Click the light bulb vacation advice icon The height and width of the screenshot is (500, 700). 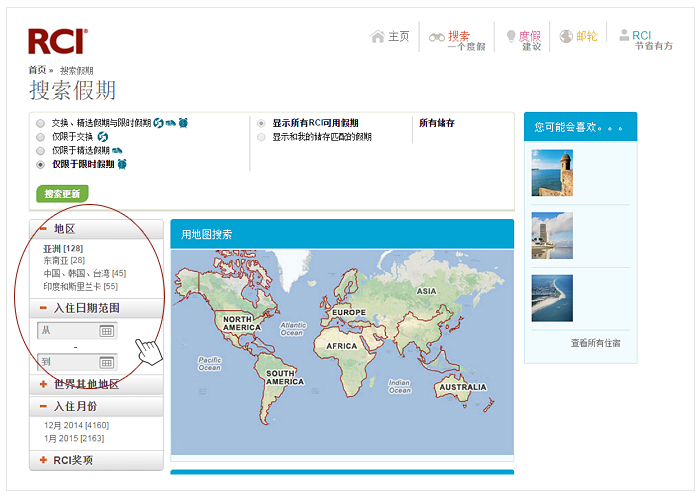tap(511, 37)
